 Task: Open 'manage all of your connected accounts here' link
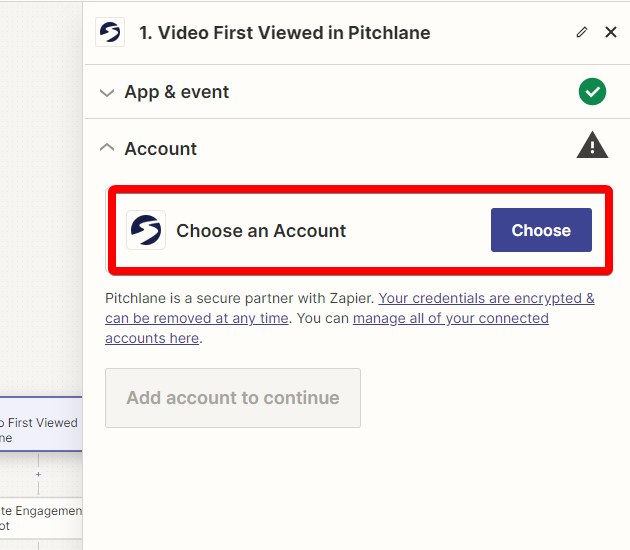point(327,328)
